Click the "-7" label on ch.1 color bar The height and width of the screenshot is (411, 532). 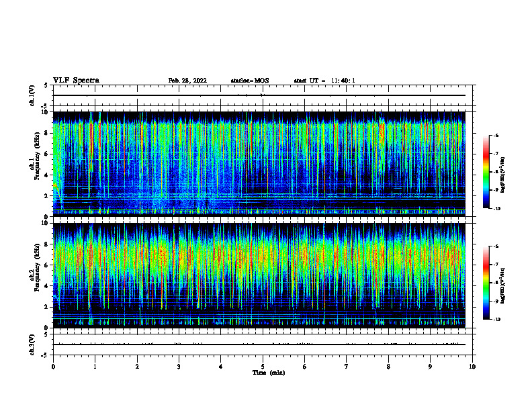496,154
